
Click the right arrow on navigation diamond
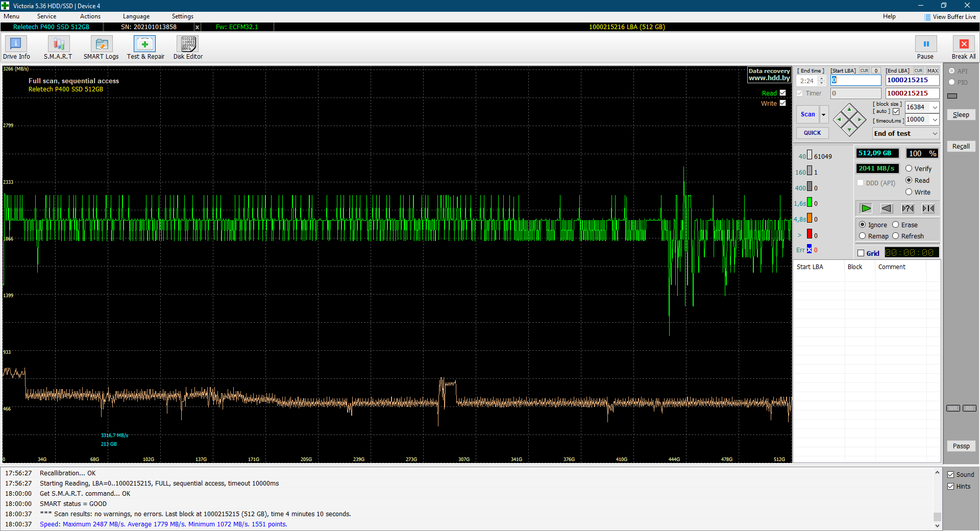point(860,120)
